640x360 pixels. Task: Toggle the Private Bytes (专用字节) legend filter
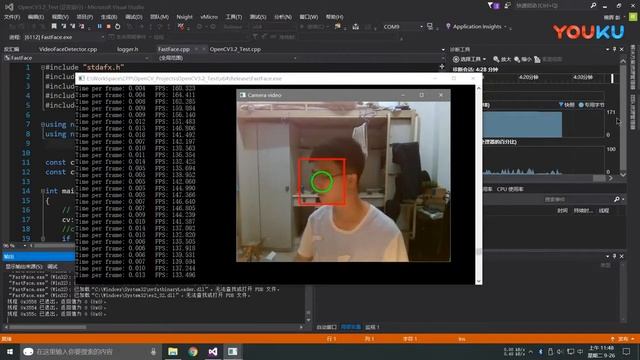(x=591, y=105)
